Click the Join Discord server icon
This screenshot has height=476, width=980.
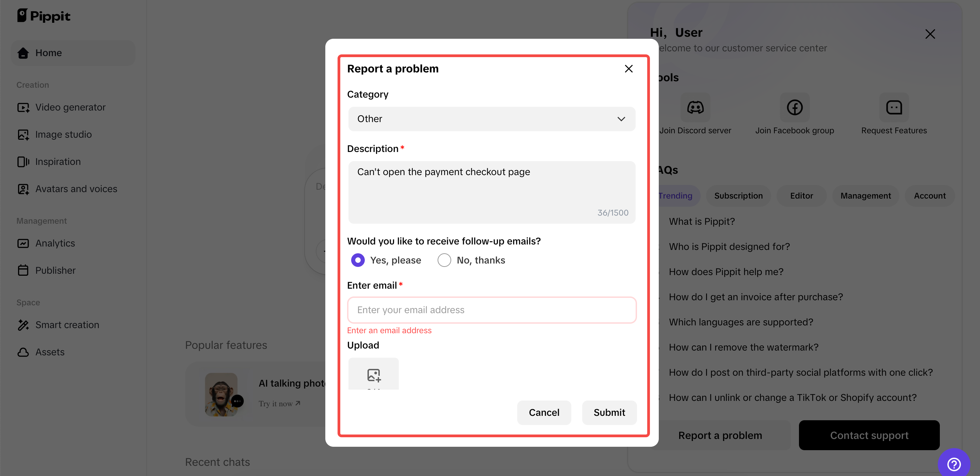pyautogui.click(x=695, y=107)
